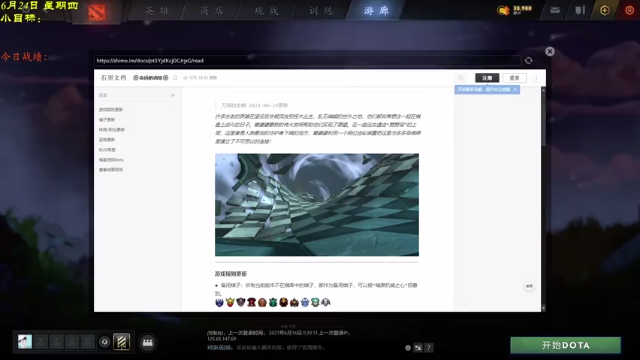Viewport: 640px width, 360px height.
Task: Jump to fourth outline entry in sidebar
Action: tap(107, 140)
